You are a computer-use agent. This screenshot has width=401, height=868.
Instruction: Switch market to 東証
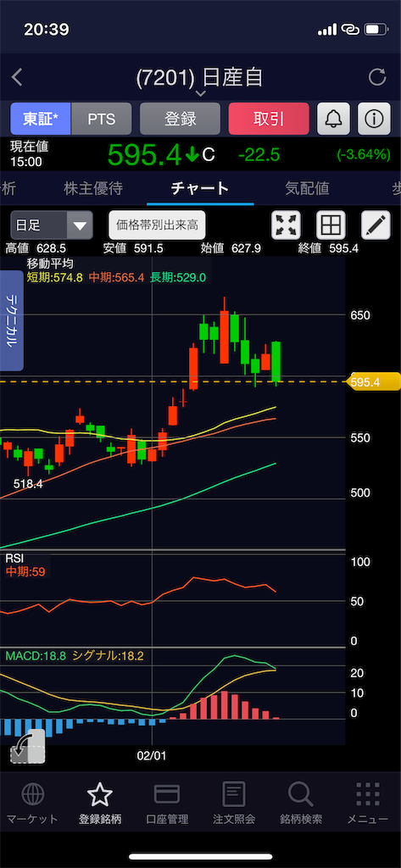[x=41, y=119]
